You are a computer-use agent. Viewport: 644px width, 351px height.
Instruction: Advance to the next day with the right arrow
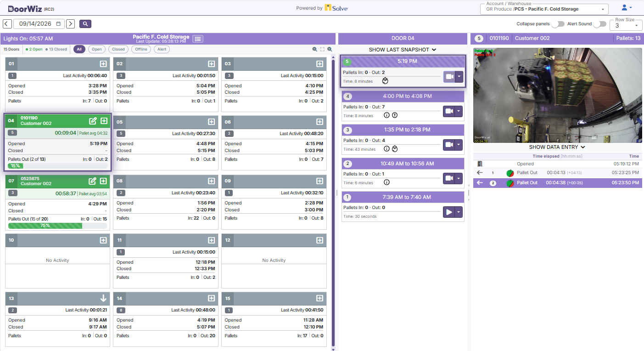(71, 24)
